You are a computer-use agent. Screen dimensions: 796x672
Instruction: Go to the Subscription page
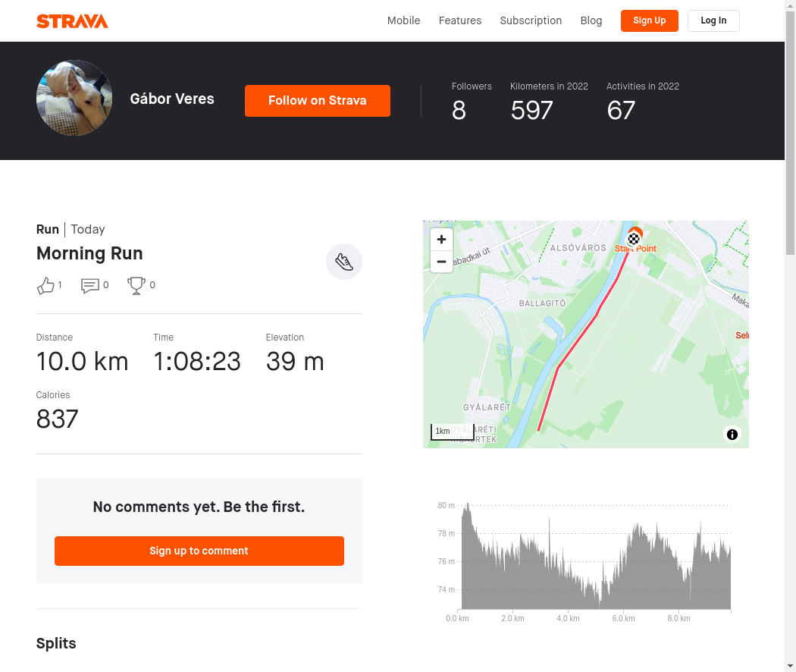531,20
